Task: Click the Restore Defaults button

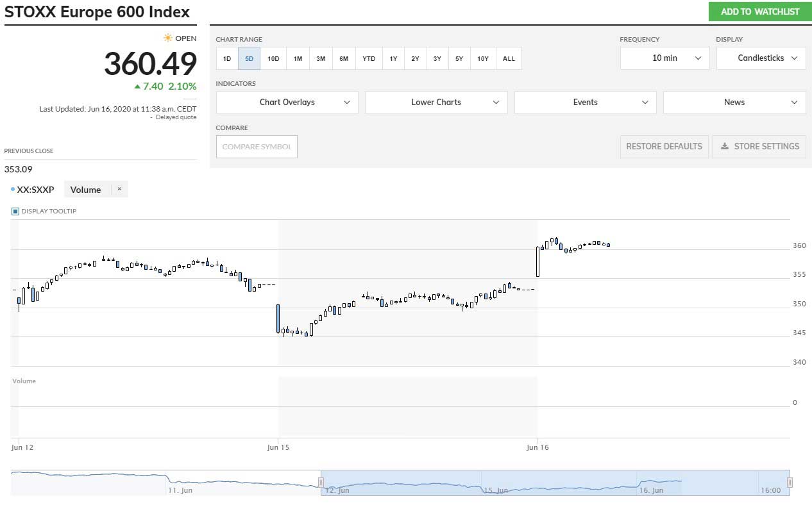Action: point(664,146)
